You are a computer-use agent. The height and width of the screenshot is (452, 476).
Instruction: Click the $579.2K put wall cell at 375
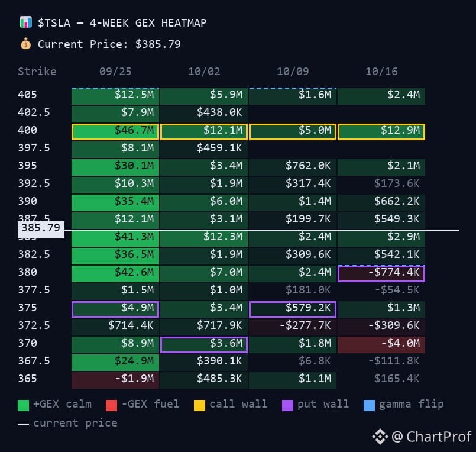(x=293, y=309)
